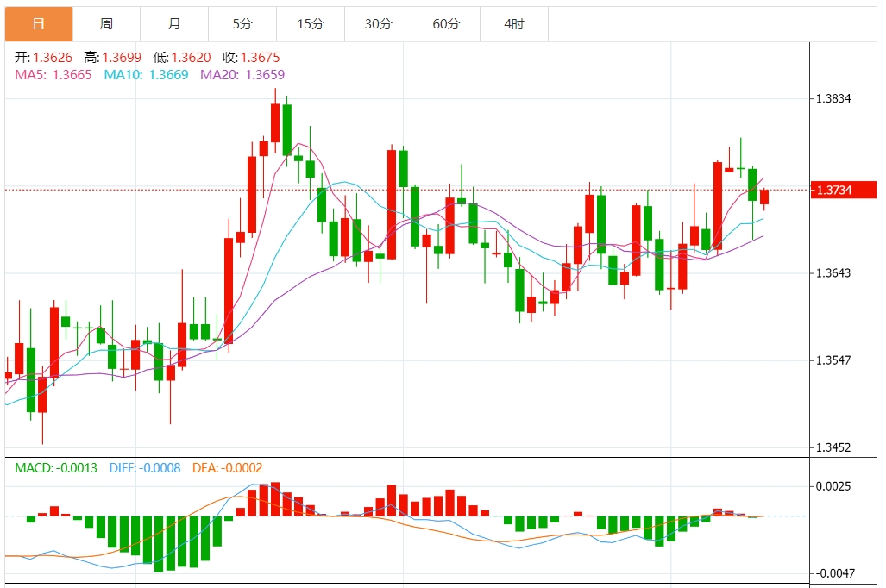
Task: Open the 5分 interval tab
Action: (x=242, y=24)
